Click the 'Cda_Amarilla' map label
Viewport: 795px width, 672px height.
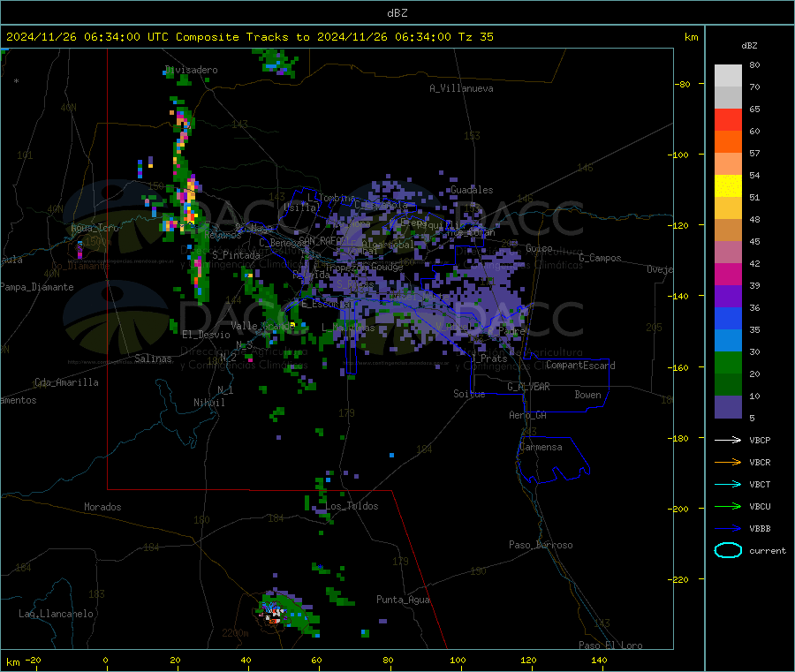pos(66,382)
